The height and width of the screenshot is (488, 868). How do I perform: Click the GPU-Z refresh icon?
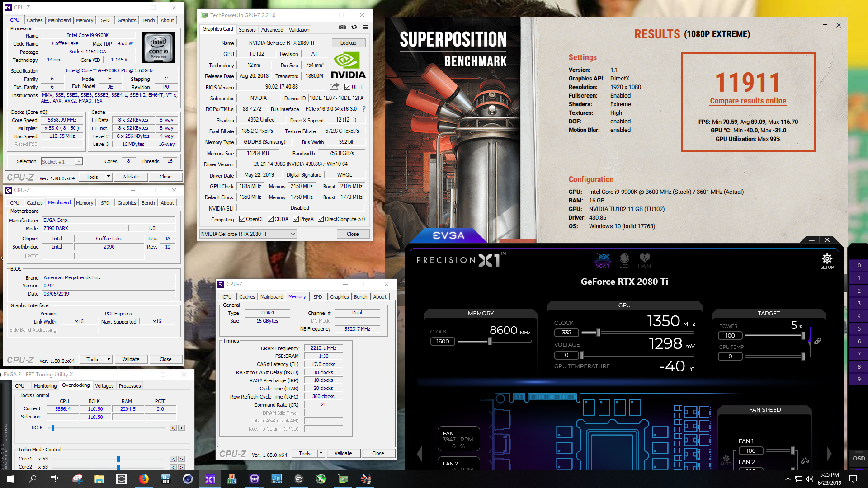click(x=354, y=28)
